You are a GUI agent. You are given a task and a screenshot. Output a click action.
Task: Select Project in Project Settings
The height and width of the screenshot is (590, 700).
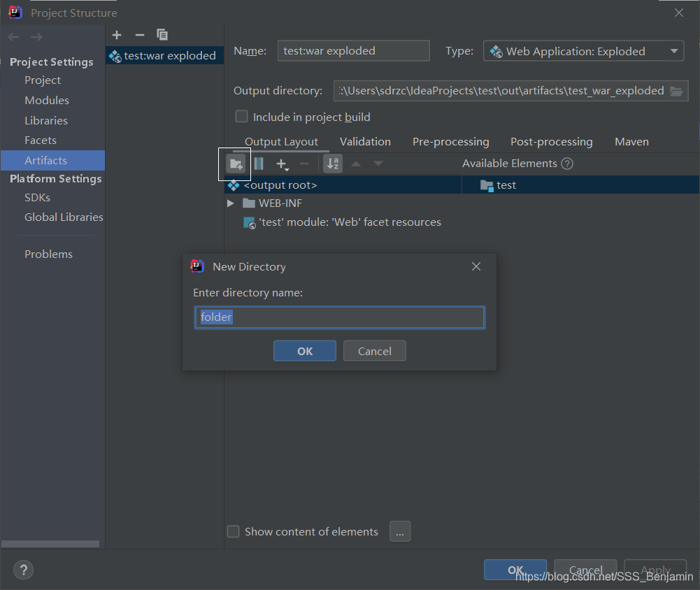[x=43, y=80]
